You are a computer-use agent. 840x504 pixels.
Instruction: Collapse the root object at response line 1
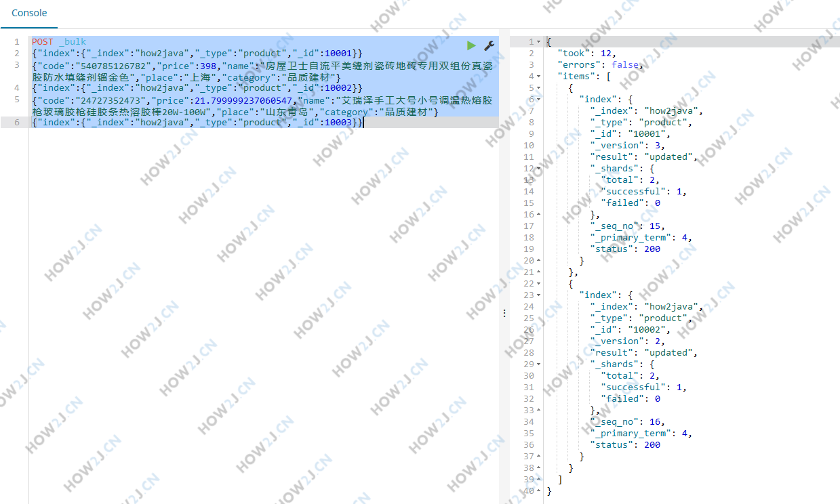539,42
